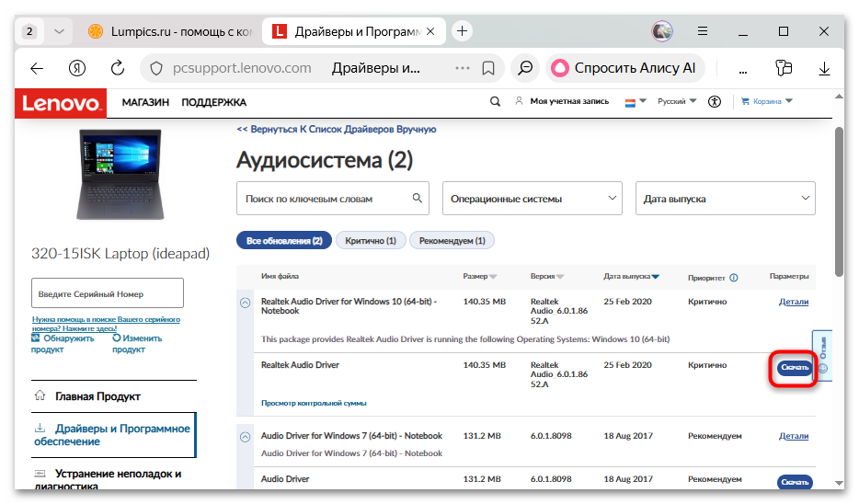Click the page vertical scrollbar thumb
Viewport: 859px width, 504px height.
point(839,201)
